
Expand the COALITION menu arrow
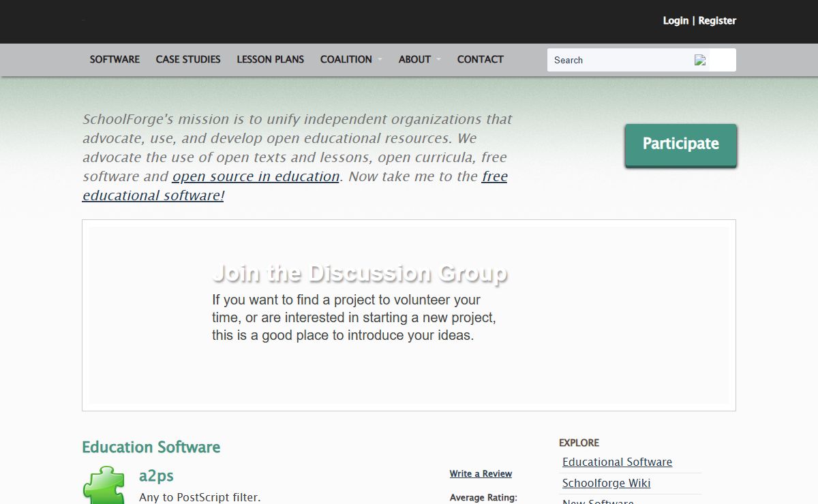380,60
